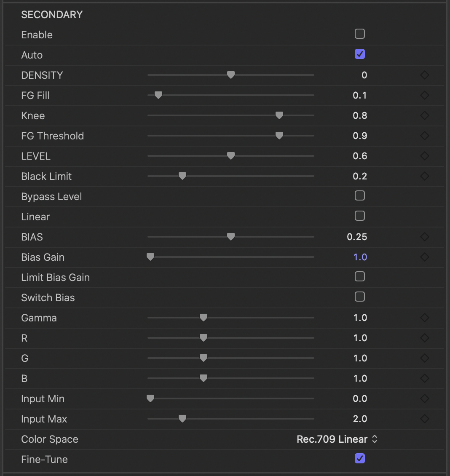Click the DENSITY slider handle
Screen dimensions: 450x476
pyautogui.click(x=230, y=75)
